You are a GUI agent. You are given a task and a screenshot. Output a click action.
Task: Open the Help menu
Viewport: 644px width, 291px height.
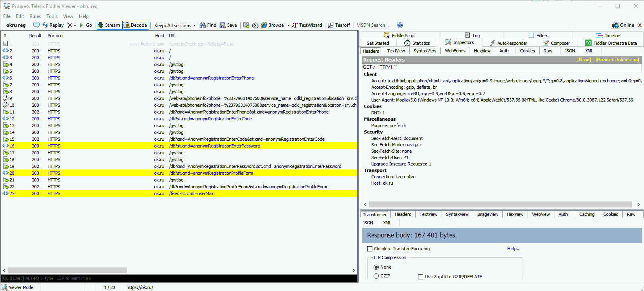pyautogui.click(x=84, y=16)
